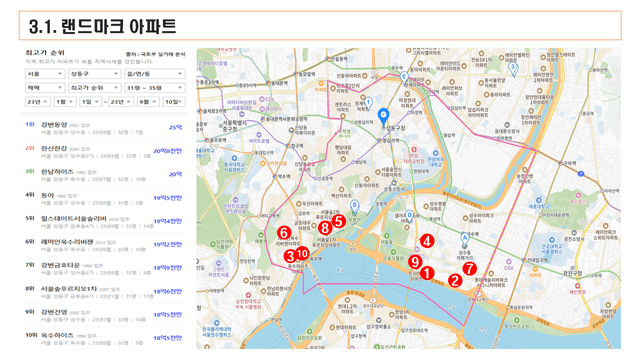Screen dimensions: 640x360
Task: Select rank 4 apartment 동아
Action: click(x=104, y=198)
